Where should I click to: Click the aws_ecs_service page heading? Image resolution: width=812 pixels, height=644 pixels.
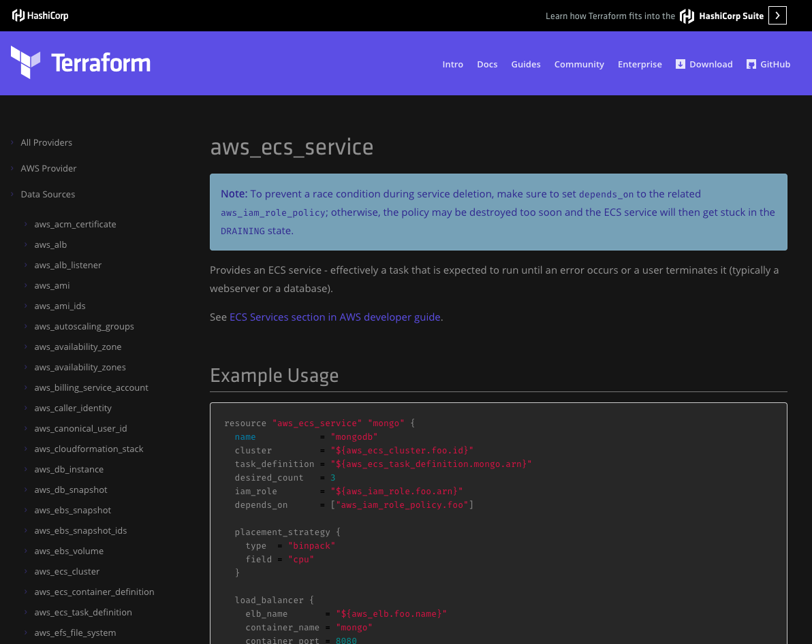[x=292, y=148]
